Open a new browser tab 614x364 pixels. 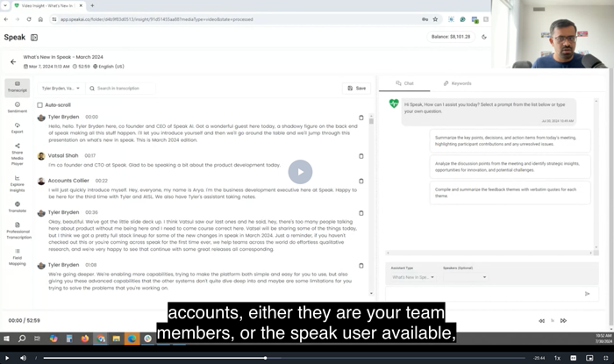(x=92, y=5)
